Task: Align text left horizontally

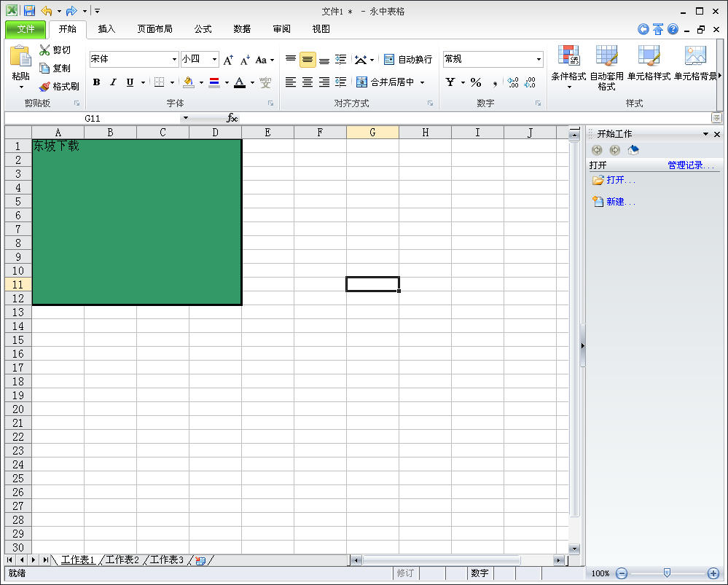Action: click(x=291, y=82)
